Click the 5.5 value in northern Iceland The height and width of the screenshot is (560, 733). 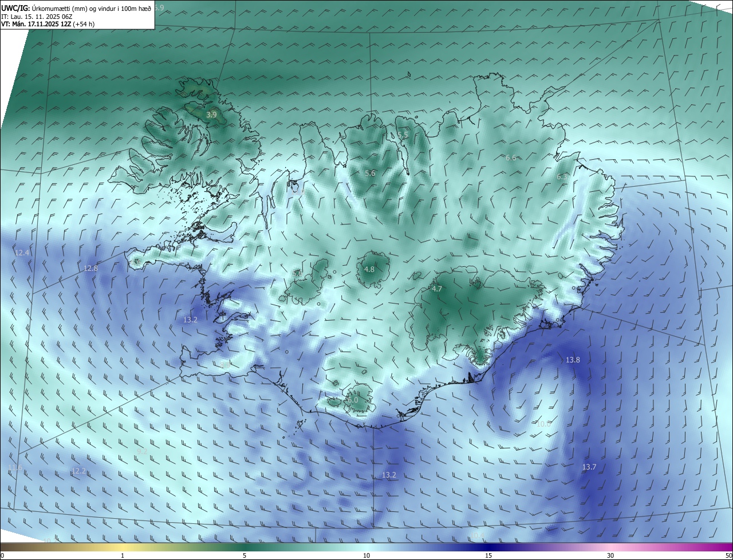[x=403, y=135]
